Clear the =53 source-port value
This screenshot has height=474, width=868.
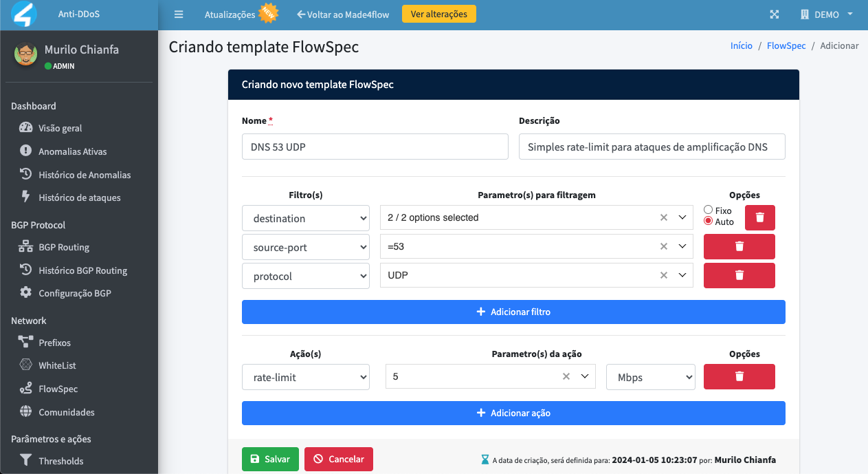pos(664,246)
